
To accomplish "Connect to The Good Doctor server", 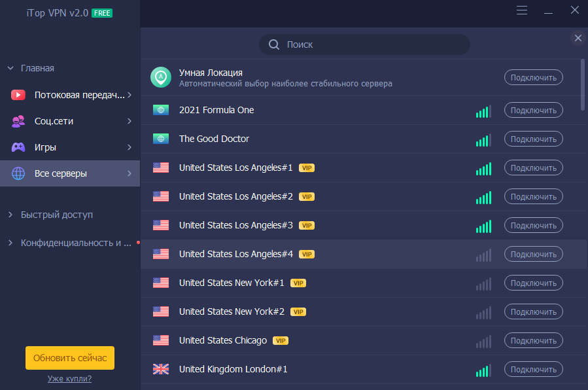I will 533,139.
